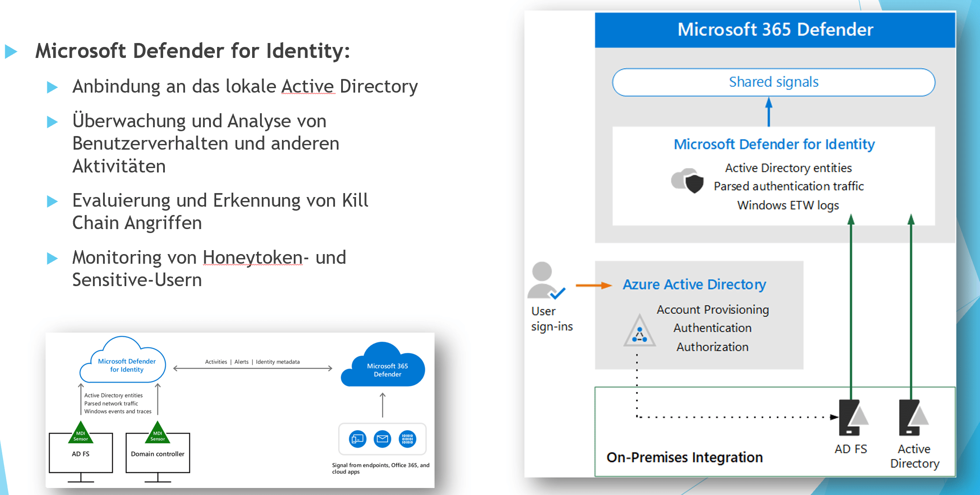The height and width of the screenshot is (495, 980).
Task: Click the cloud shield icon beside Active Directory entities
Action: click(687, 180)
